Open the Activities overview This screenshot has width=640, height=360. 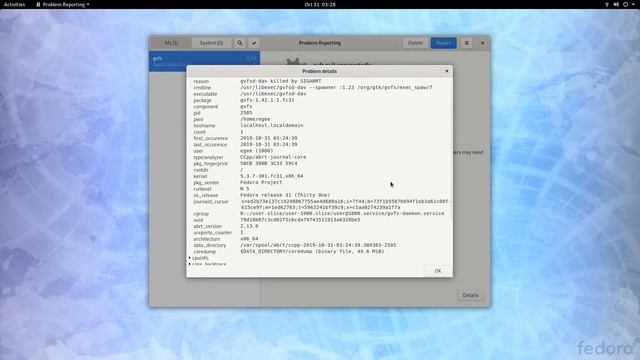(x=14, y=4)
